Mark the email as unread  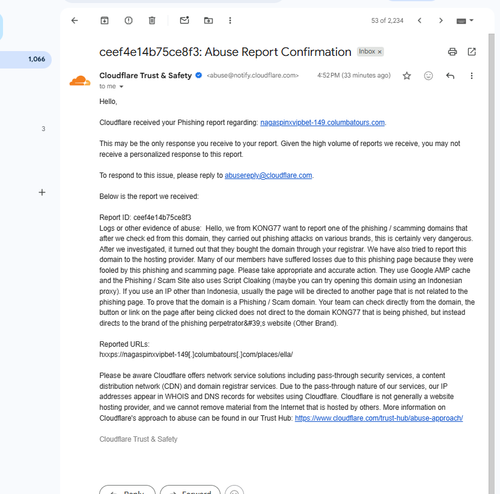point(184,20)
